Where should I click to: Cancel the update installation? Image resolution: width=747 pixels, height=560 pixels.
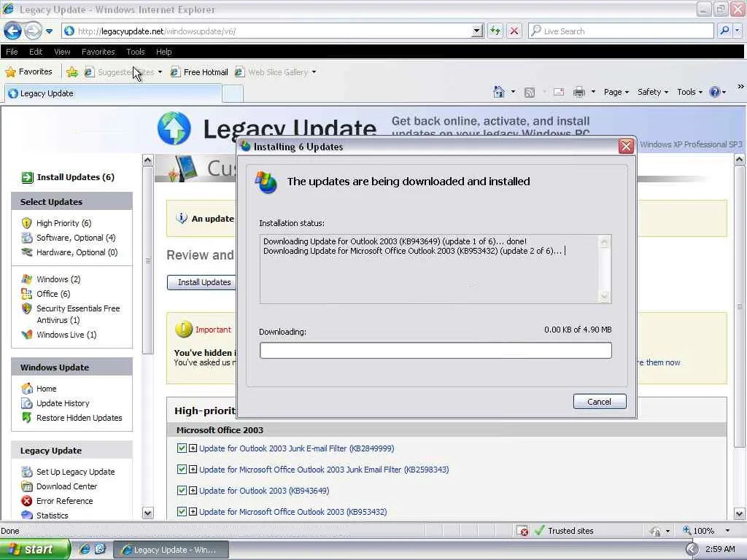600,402
